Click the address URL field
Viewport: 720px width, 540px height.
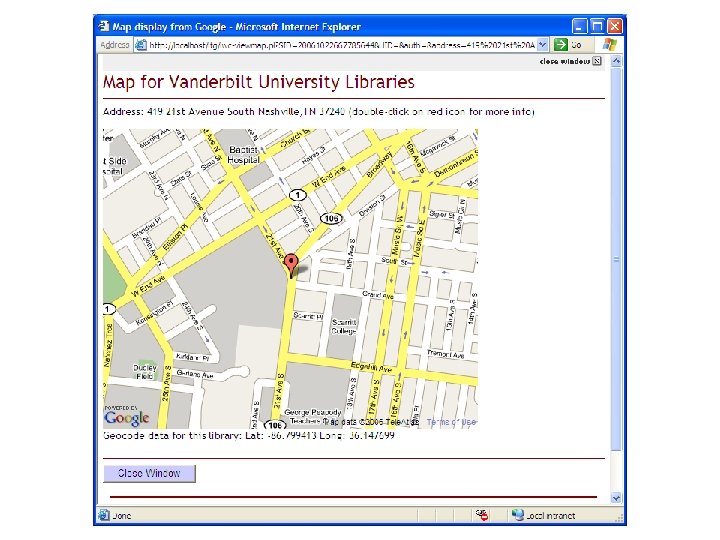341,45
